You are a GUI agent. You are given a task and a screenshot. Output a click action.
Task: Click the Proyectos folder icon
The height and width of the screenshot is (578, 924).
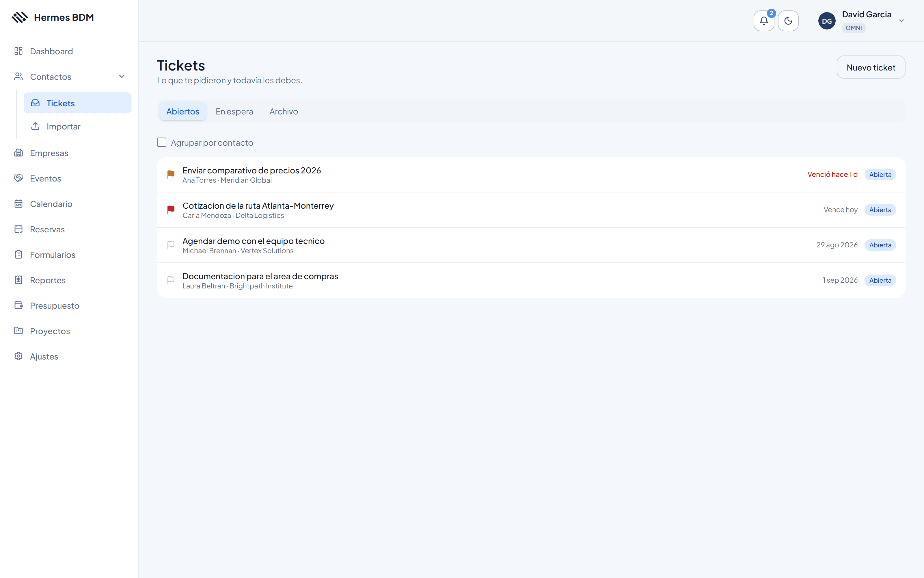(18, 331)
